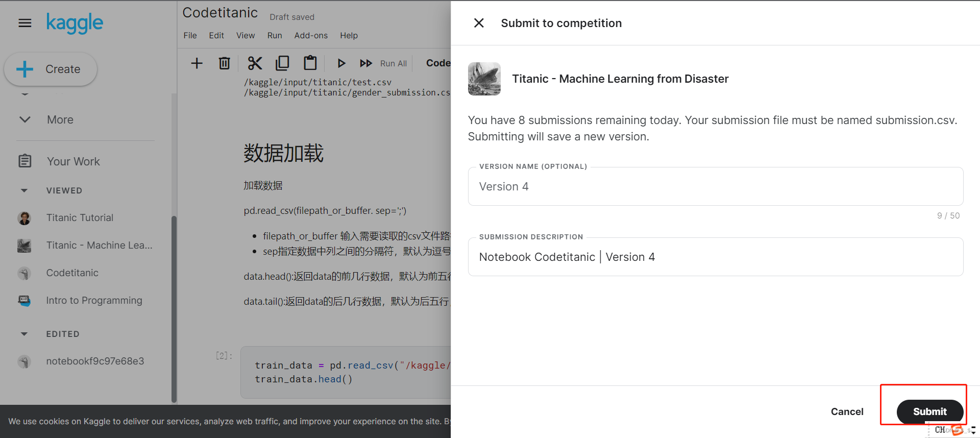Click the Kaggle logo
Viewport: 980px width, 438px height.
coord(75,23)
